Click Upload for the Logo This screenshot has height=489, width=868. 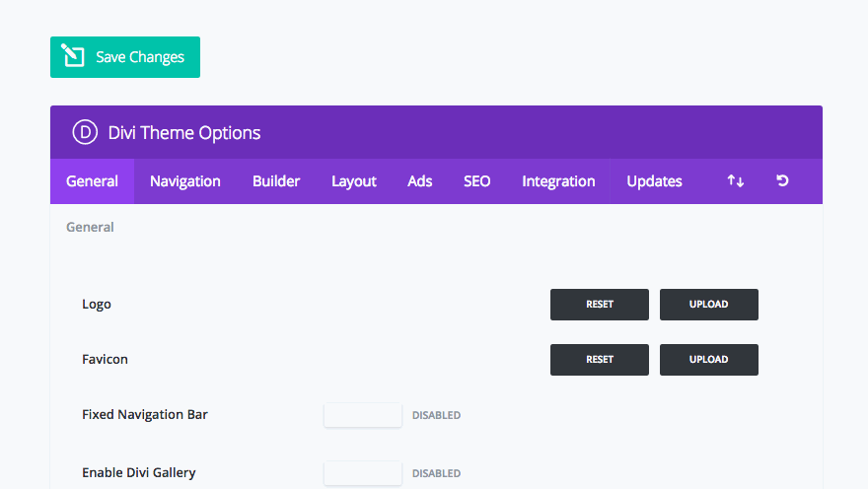tap(708, 305)
